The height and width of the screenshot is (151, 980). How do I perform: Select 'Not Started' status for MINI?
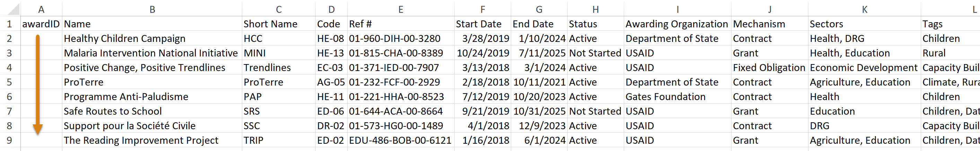click(x=595, y=53)
